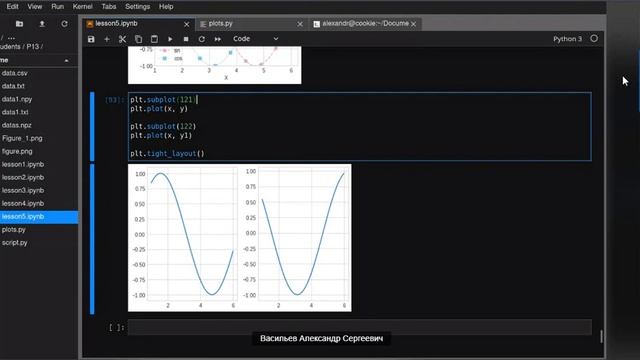Open the Tabs menu
Viewport: 640px width, 360px height.
pyautogui.click(x=109, y=7)
